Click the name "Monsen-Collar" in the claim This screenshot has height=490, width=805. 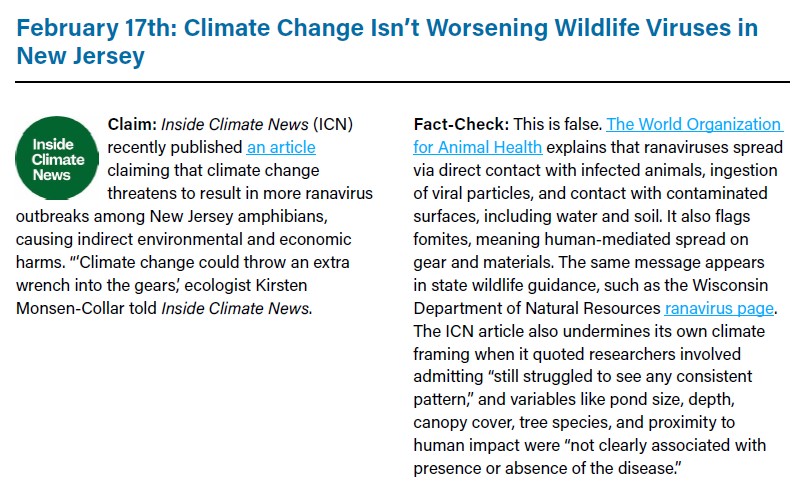pyautogui.click(x=69, y=308)
